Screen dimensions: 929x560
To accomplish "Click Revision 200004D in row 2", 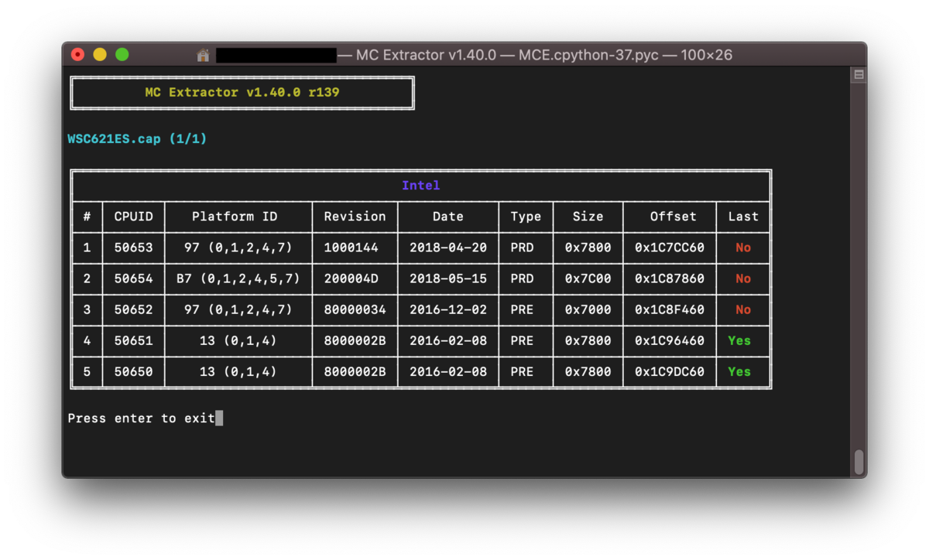I will tap(351, 278).
